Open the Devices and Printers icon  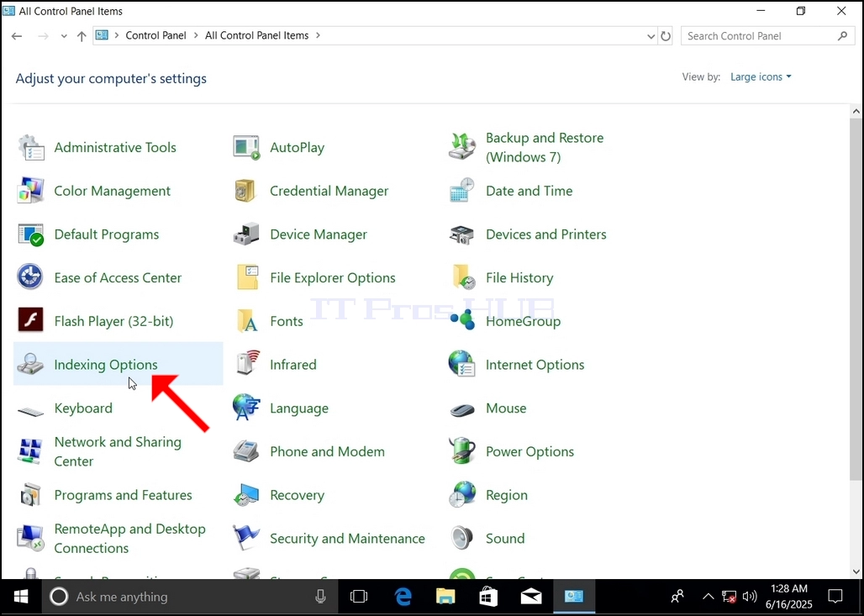coord(462,234)
